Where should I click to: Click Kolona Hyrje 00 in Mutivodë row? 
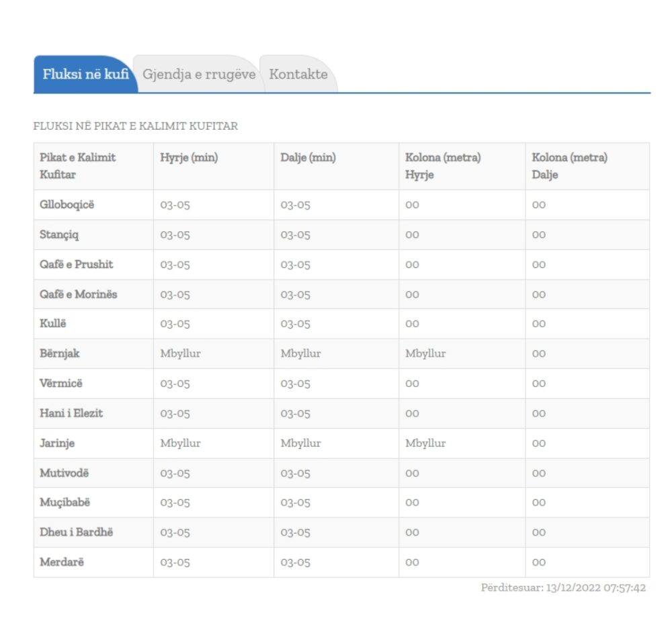[413, 473]
